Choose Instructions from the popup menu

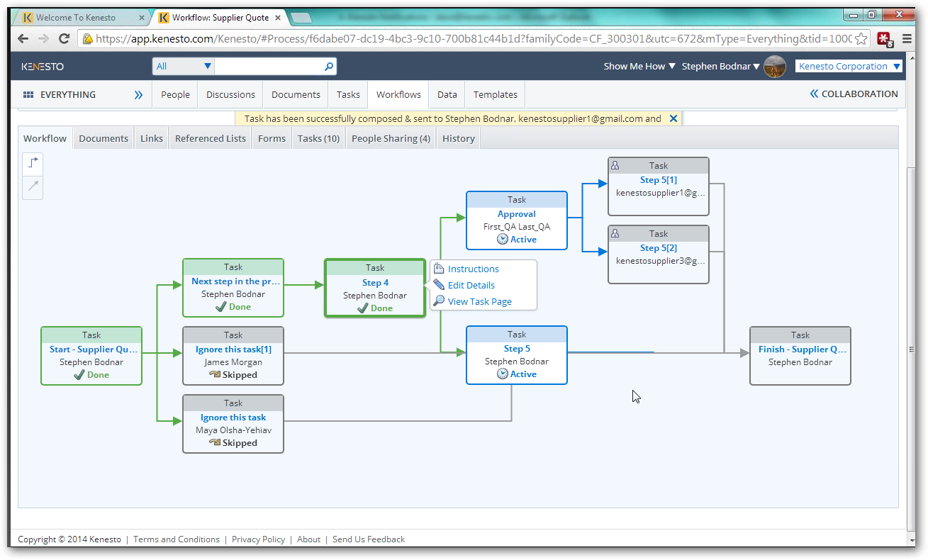tap(474, 269)
